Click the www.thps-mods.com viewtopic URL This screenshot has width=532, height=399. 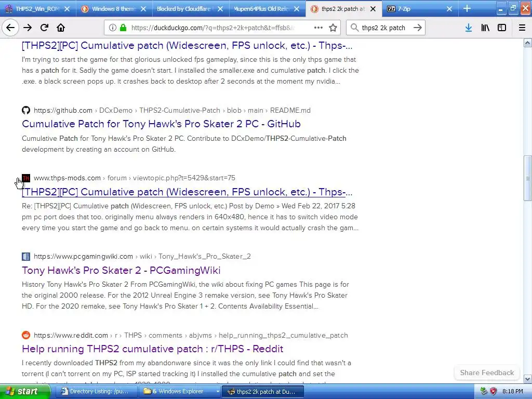pos(135,178)
